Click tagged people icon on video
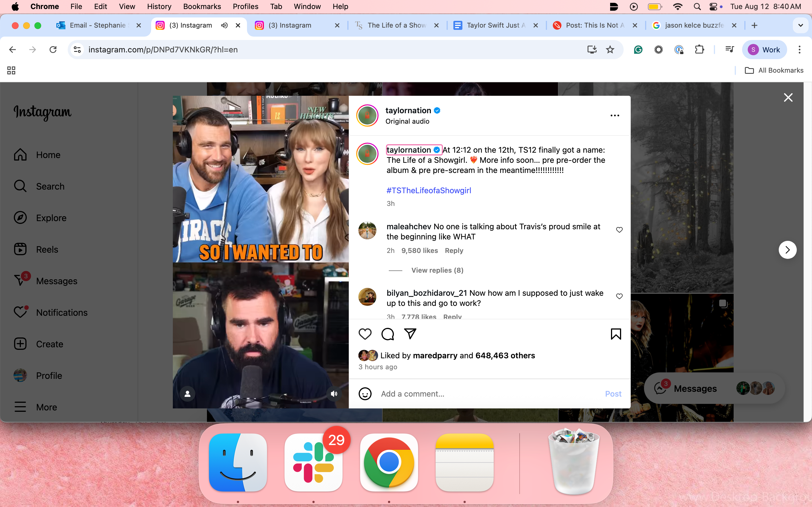 point(187,394)
